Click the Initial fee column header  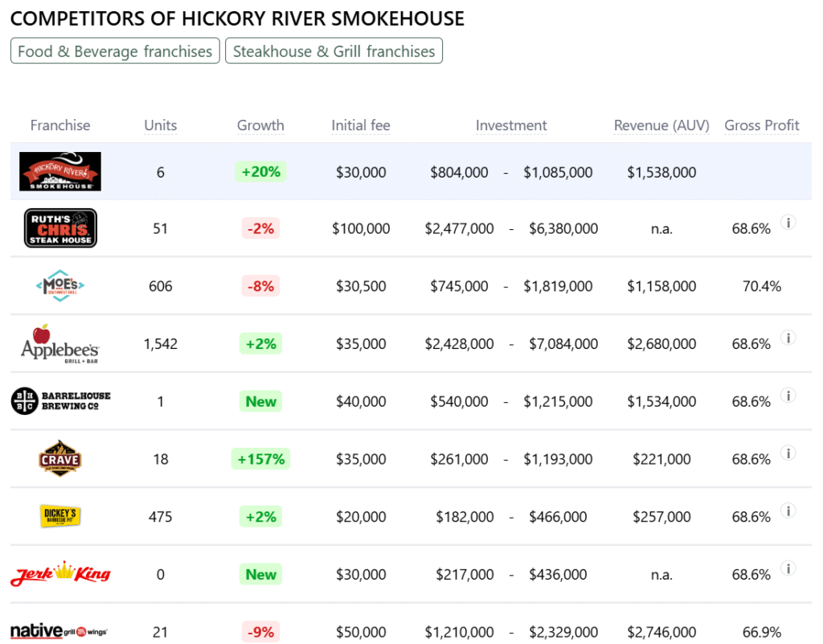(x=361, y=125)
